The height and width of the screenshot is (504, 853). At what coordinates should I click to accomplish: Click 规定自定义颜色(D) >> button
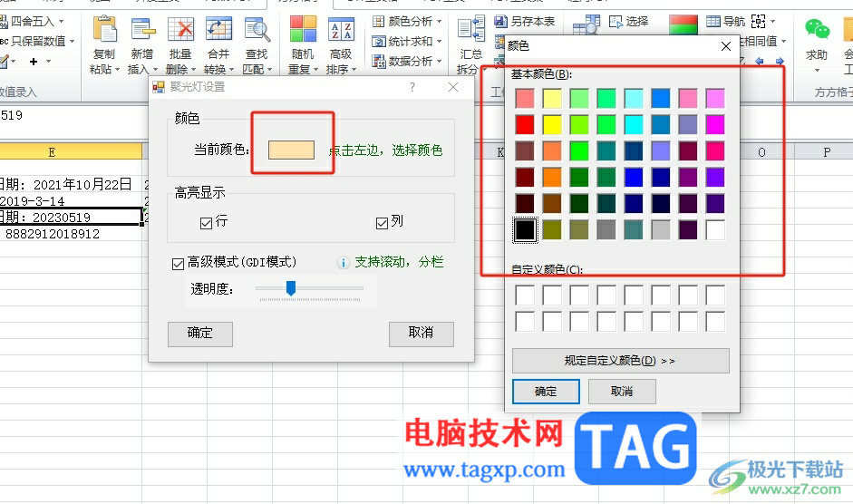click(x=621, y=361)
